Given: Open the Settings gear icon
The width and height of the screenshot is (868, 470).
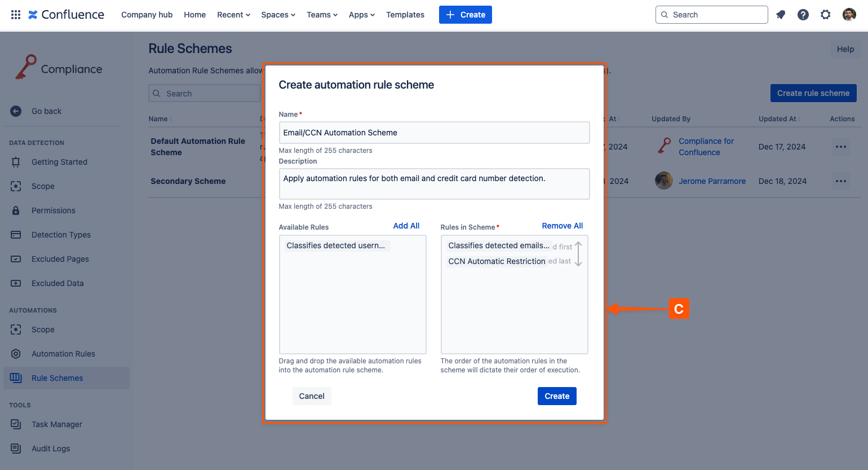Looking at the screenshot, I should (x=825, y=14).
